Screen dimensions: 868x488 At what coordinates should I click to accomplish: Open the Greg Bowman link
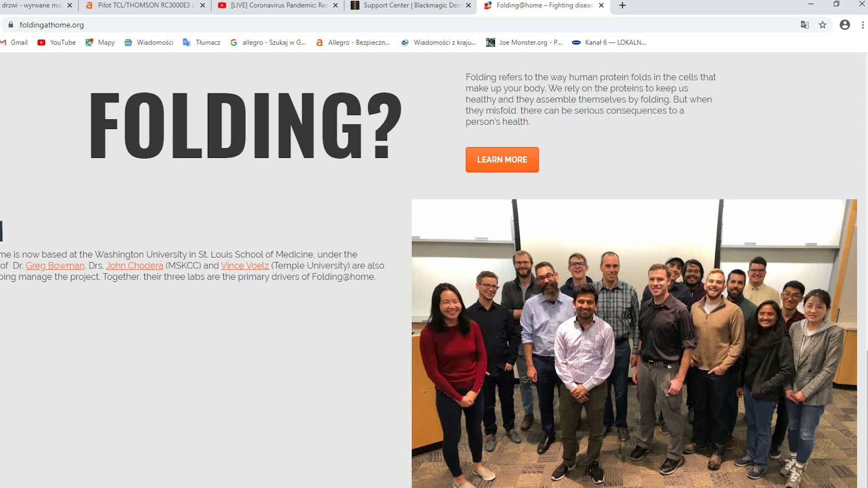[55, 266]
